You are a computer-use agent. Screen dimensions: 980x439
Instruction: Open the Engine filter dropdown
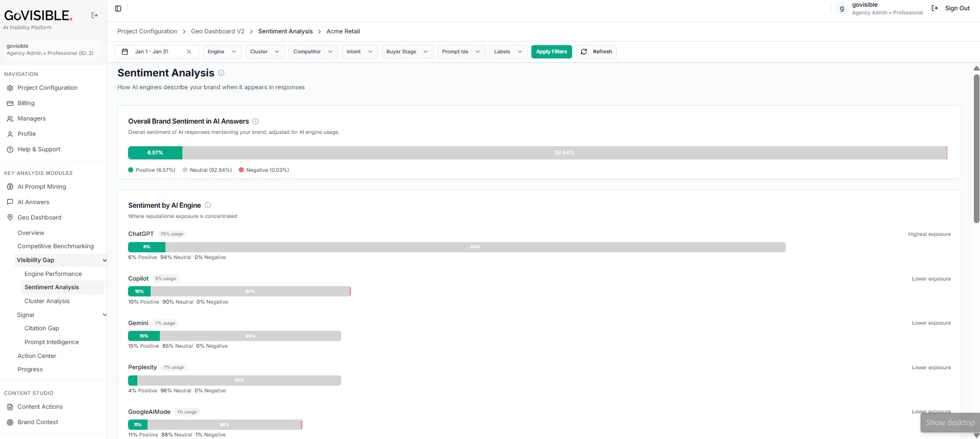(x=222, y=52)
